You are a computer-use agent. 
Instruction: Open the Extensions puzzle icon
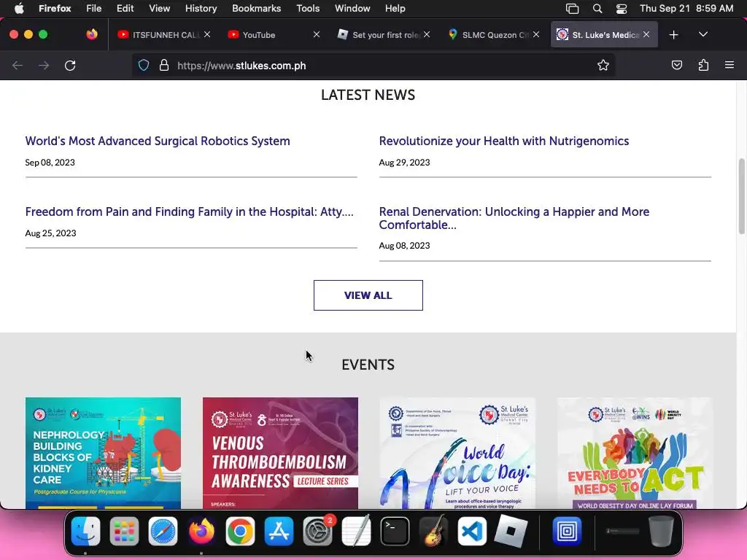point(703,65)
